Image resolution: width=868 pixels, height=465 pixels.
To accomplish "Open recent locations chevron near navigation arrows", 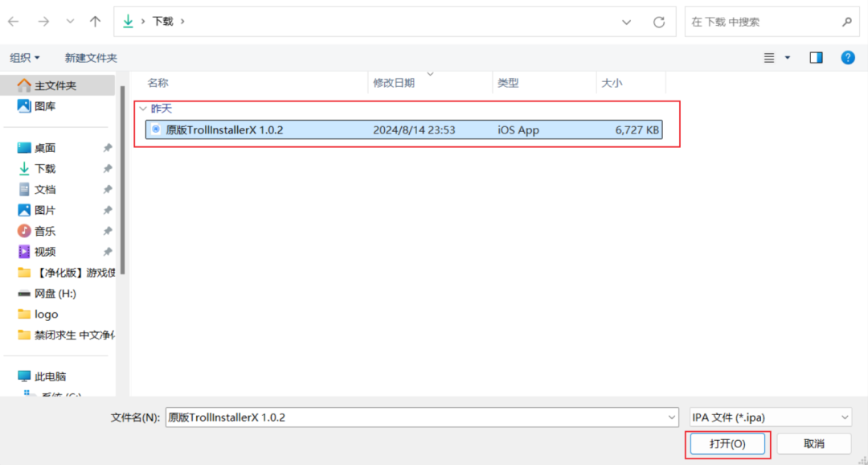I will [70, 22].
